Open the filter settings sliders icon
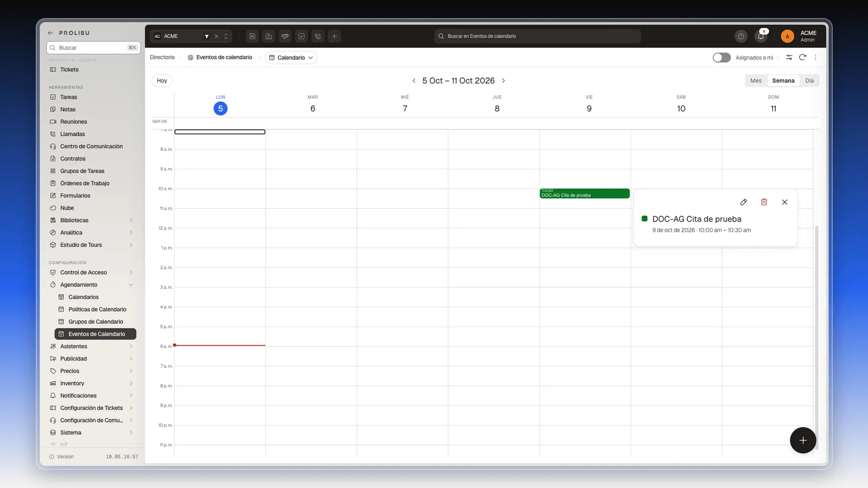Viewport: 868px width, 488px height. click(x=789, y=57)
